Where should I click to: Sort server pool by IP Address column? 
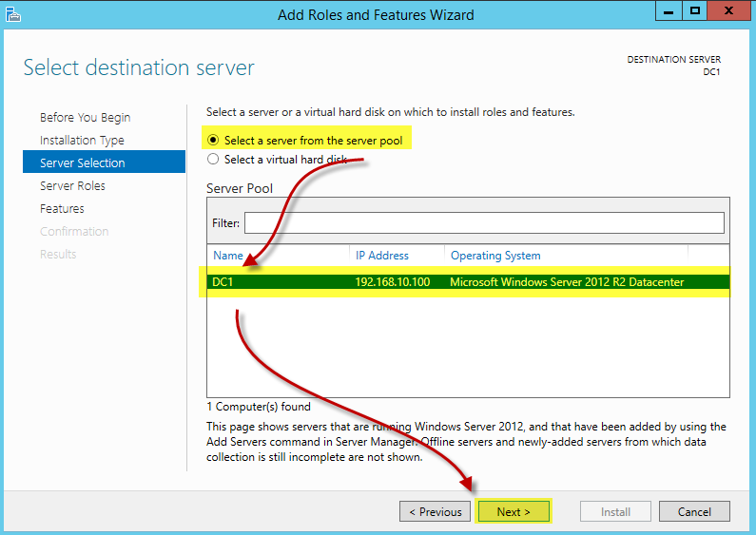(382, 256)
